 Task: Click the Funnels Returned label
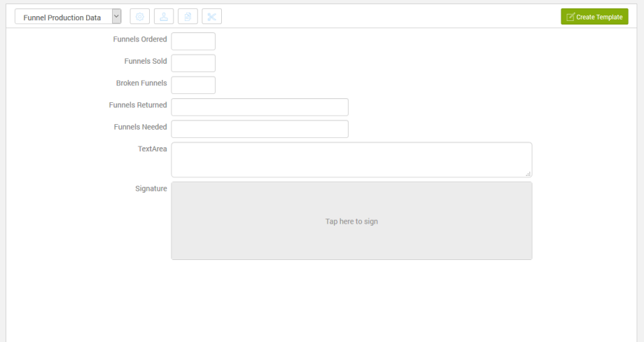[138, 105]
